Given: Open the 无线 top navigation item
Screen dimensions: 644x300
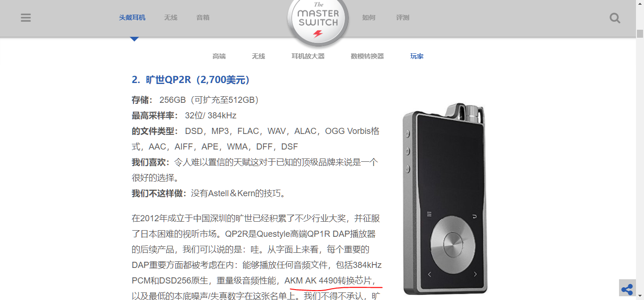Looking at the screenshot, I should tap(171, 17).
